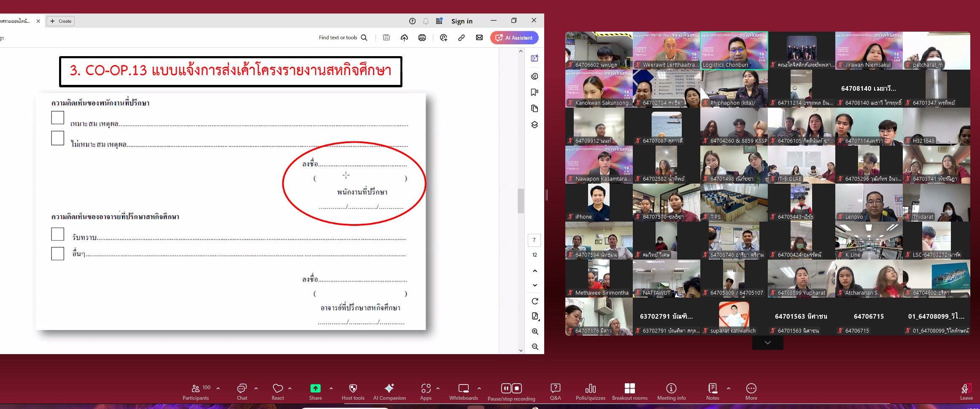
Task: Expand React options arrow
Action: 290,388
